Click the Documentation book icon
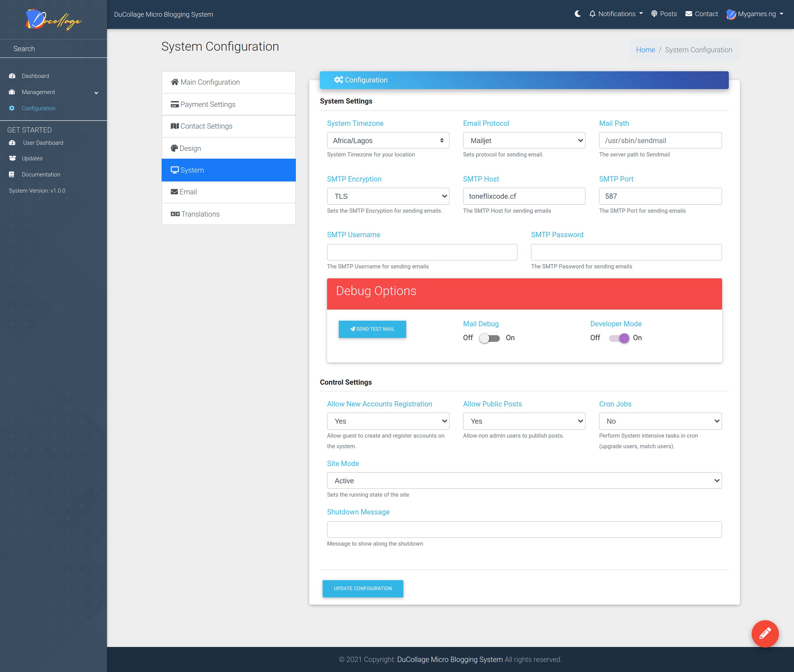This screenshot has height=672, width=794. 12,175
